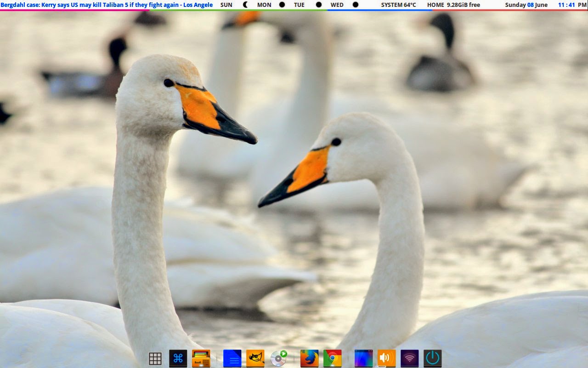Launch Firefox from the dock
Image resolution: width=588 pixels, height=368 pixels.
click(x=310, y=358)
